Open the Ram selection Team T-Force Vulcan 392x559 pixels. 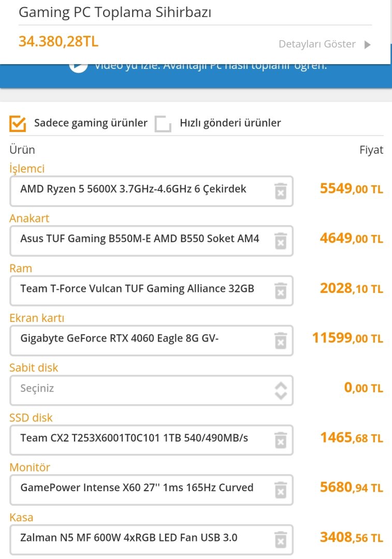click(152, 290)
